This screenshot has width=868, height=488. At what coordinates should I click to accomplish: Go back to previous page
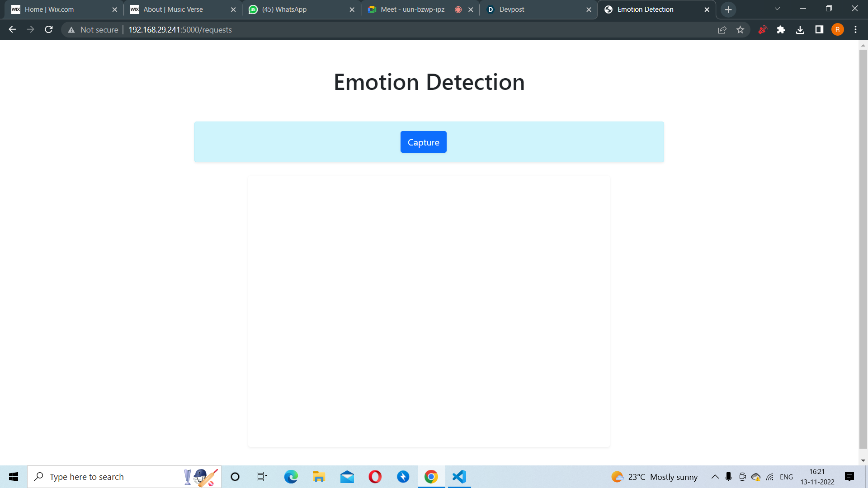tap(12, 30)
